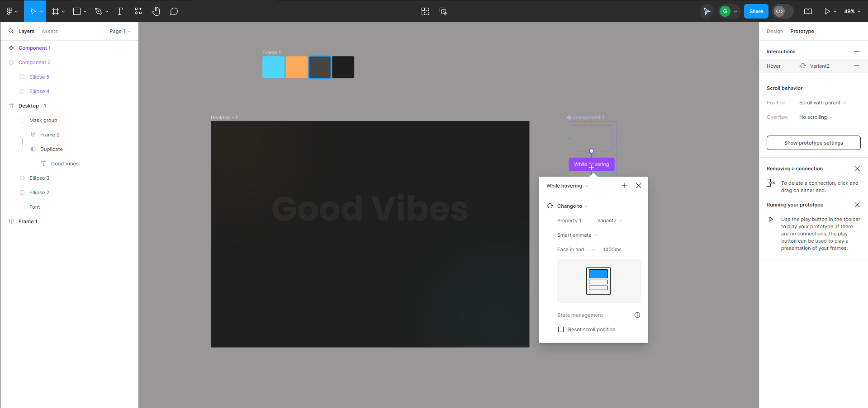This screenshot has height=408, width=868.
Task: Switch to the Assets tab
Action: (49, 31)
